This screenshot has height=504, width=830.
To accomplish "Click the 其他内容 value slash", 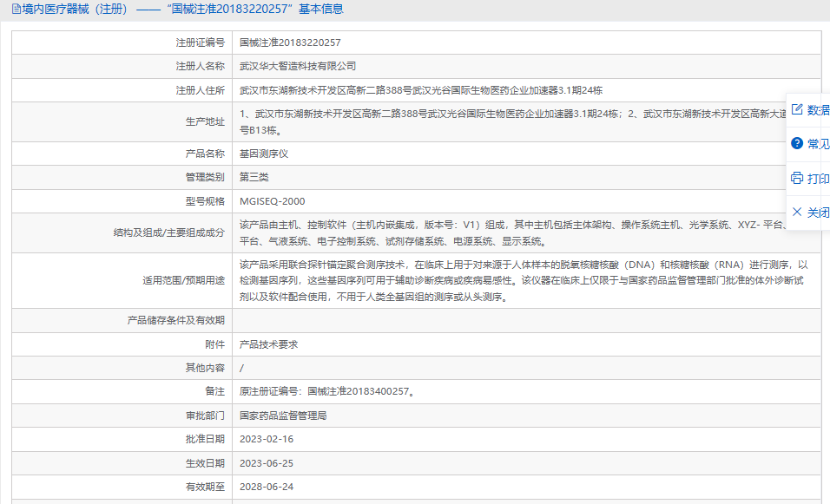I will (241, 368).
